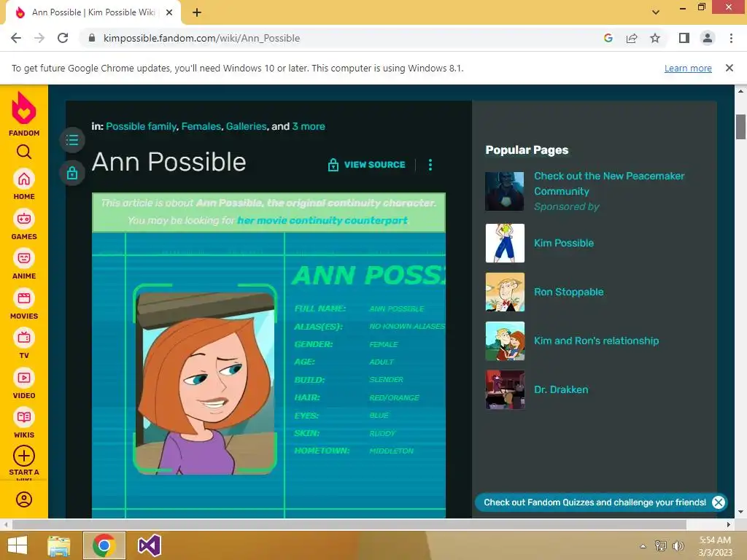The image size is (747, 560).
Task: Open the Wikis section icon
Action: click(24, 418)
